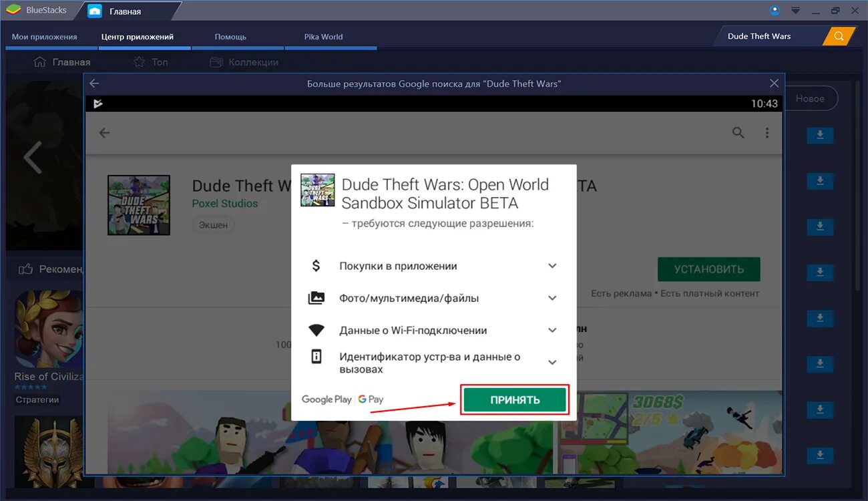This screenshot has width=868, height=501.
Task: Open the Pika World tab
Action: (x=323, y=37)
